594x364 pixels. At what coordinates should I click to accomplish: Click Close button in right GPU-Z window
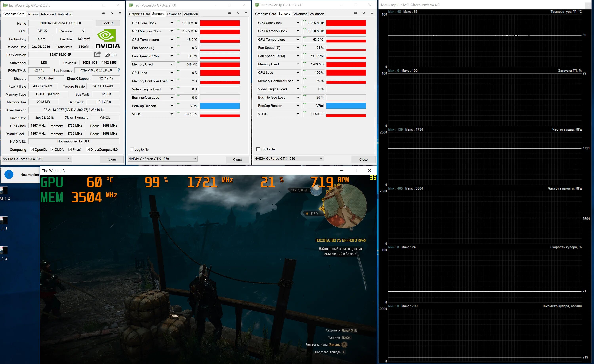click(364, 159)
